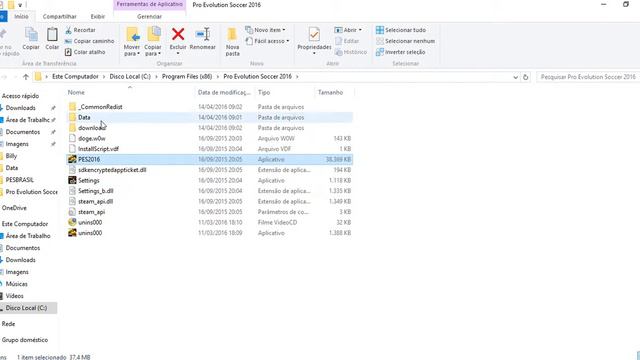Sort by the Tipo column header

[264, 93]
